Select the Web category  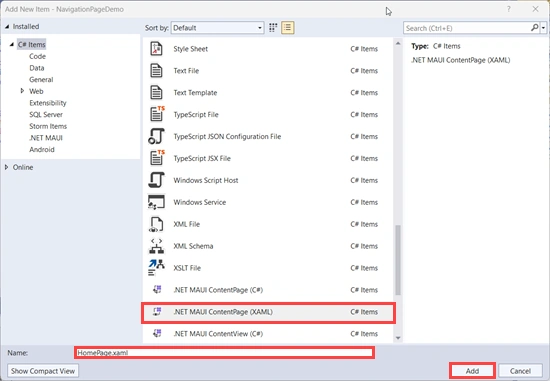pyautogui.click(x=36, y=91)
